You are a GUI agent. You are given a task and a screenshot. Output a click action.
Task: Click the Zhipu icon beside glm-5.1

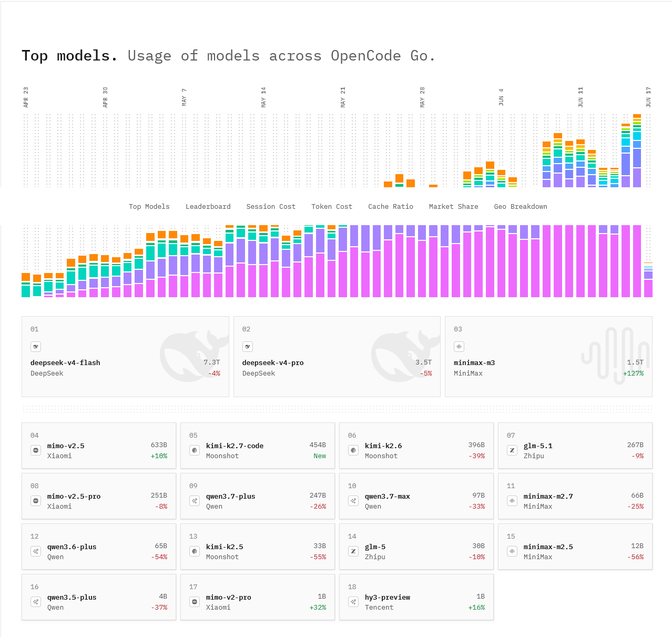512,450
